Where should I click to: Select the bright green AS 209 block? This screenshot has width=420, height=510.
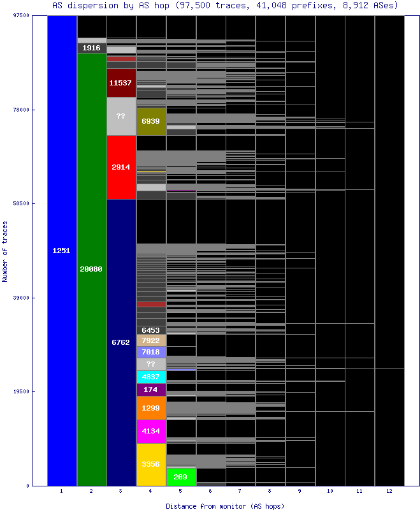pyautogui.click(x=181, y=477)
